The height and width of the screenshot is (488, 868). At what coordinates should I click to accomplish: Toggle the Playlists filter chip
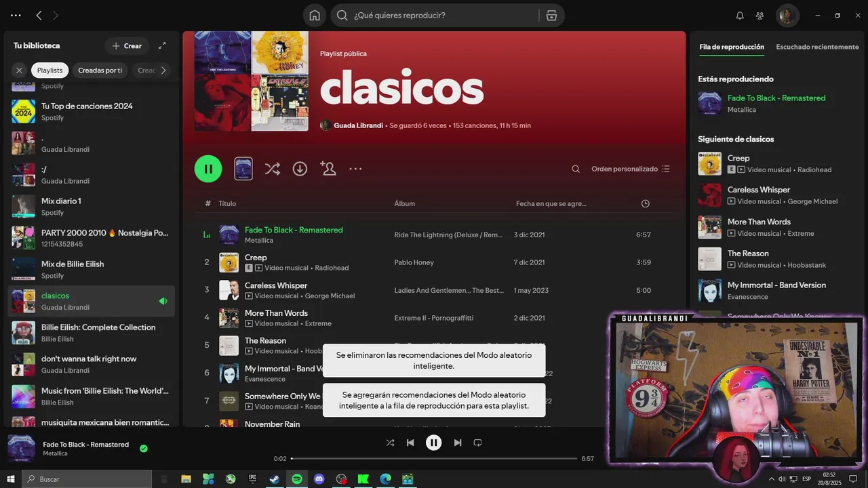(x=50, y=70)
